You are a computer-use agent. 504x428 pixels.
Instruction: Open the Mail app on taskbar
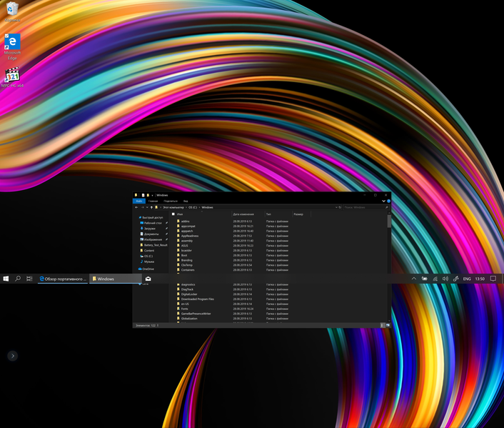click(148, 279)
